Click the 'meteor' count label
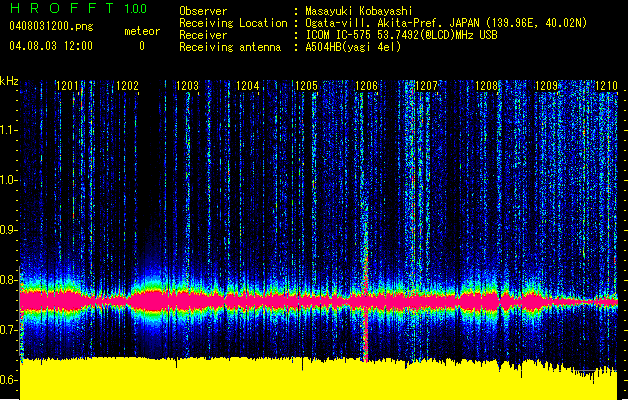Viewport: 629px width, 400px height. point(142,31)
